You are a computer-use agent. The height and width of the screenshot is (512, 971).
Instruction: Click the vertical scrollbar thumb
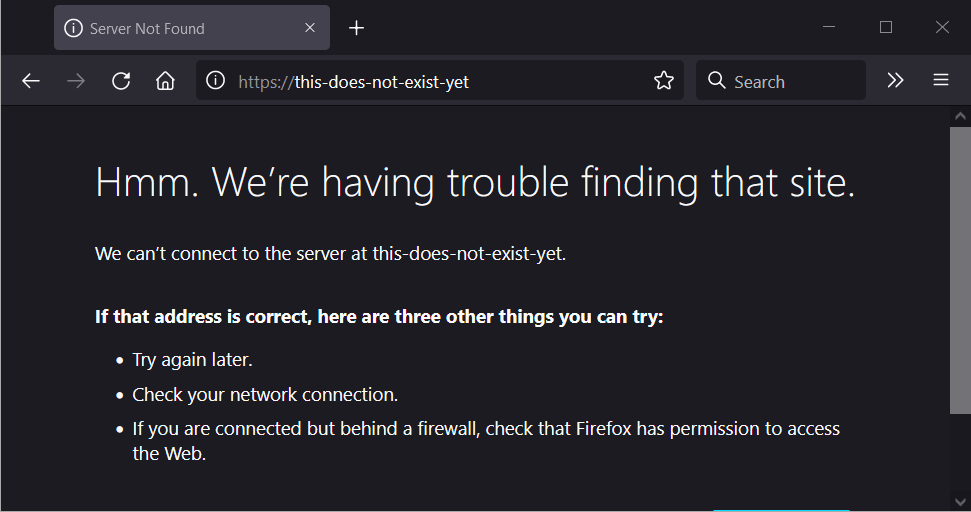click(960, 270)
